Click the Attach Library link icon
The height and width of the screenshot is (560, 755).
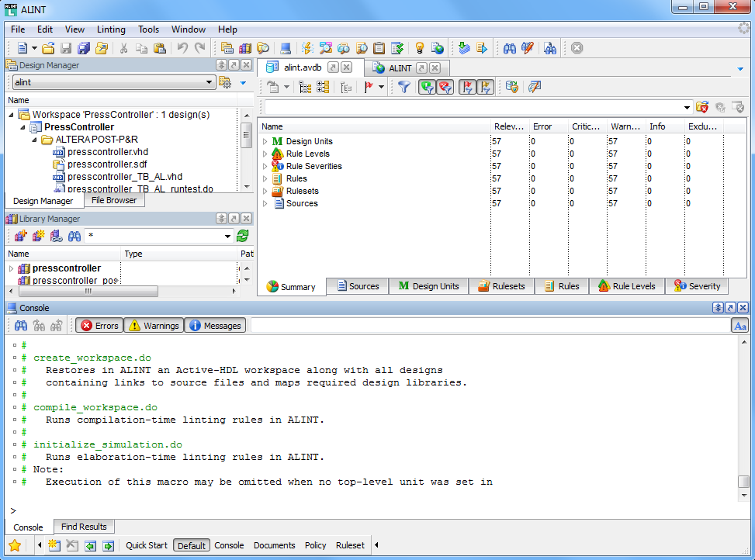(57, 236)
